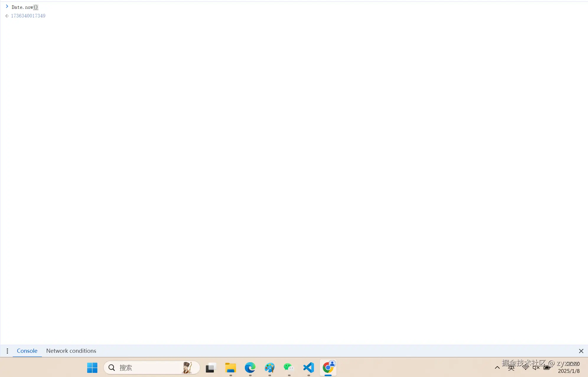Open the drawer three-dot menu

(x=7, y=351)
